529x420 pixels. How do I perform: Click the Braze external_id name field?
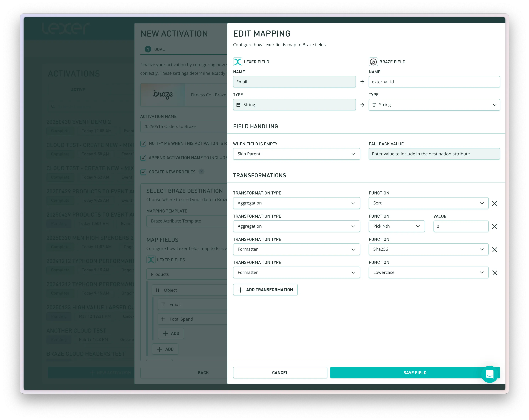pyautogui.click(x=434, y=82)
